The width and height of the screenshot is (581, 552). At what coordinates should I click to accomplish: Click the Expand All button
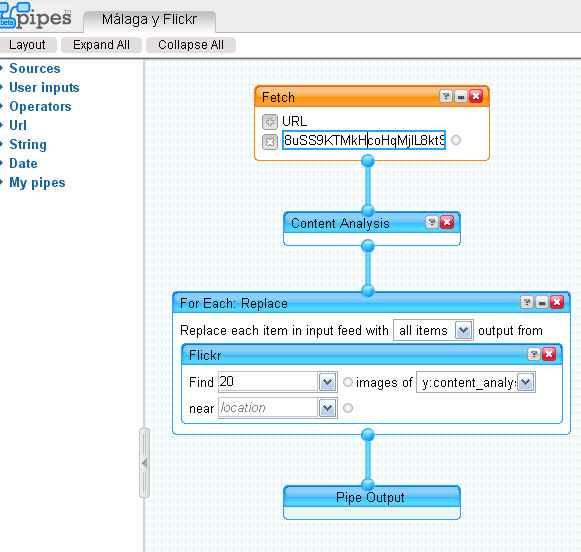(101, 45)
